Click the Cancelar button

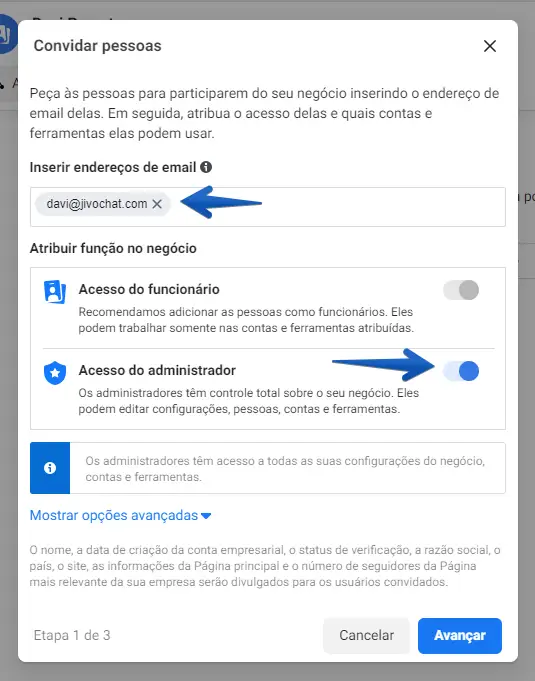[x=367, y=635]
